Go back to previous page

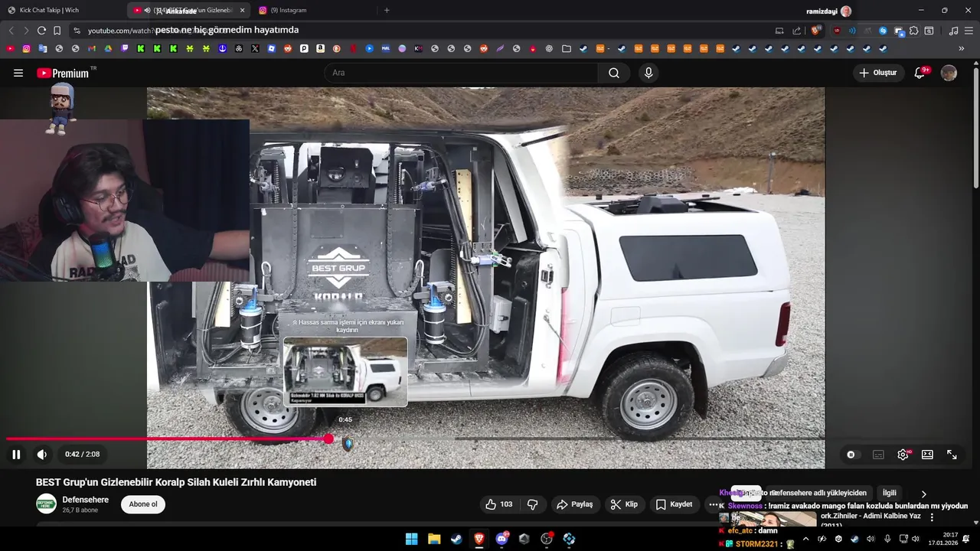coord(11,31)
